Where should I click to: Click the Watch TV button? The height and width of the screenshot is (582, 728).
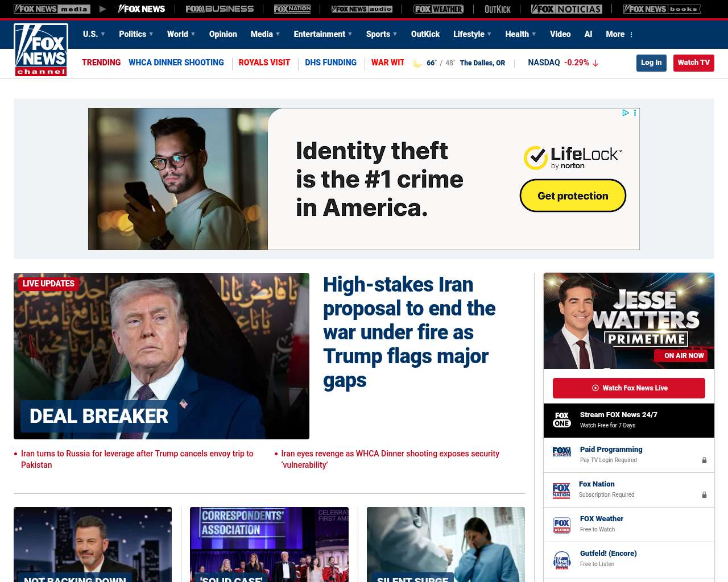pyautogui.click(x=693, y=63)
